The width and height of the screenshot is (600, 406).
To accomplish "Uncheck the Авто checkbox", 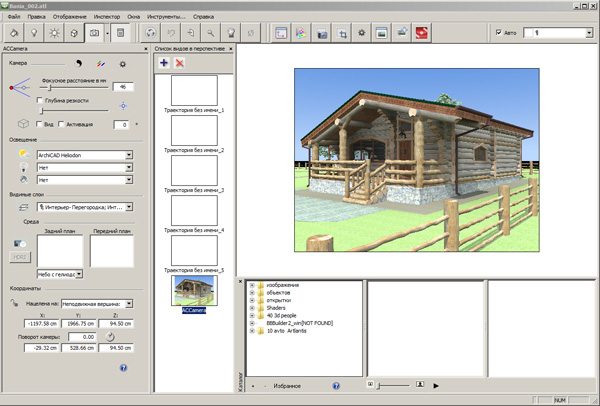I will pos(500,33).
